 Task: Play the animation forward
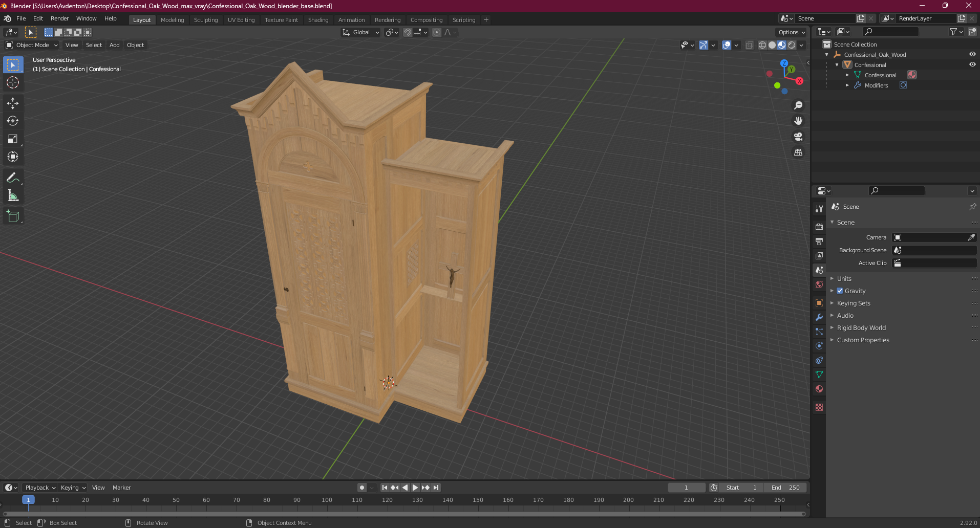coord(415,488)
